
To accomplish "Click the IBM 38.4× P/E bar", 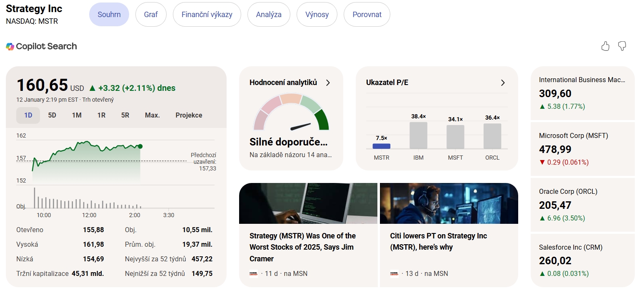I will [418, 135].
